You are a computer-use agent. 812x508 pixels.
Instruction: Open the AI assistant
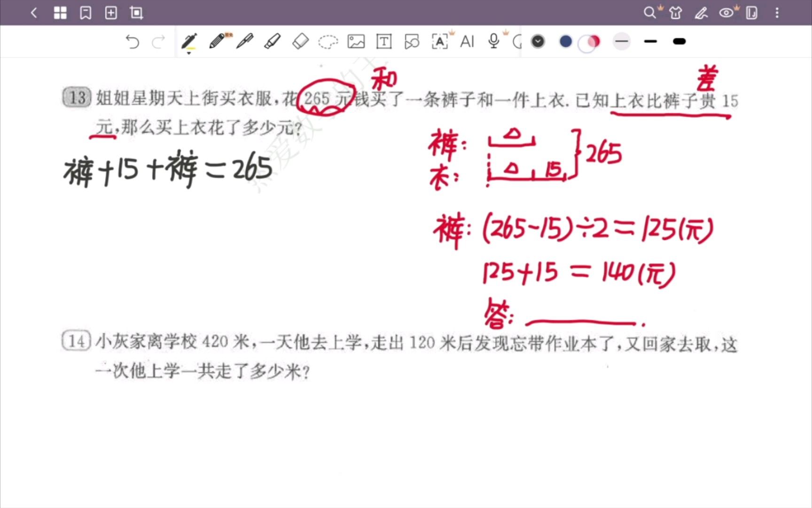pos(467,41)
